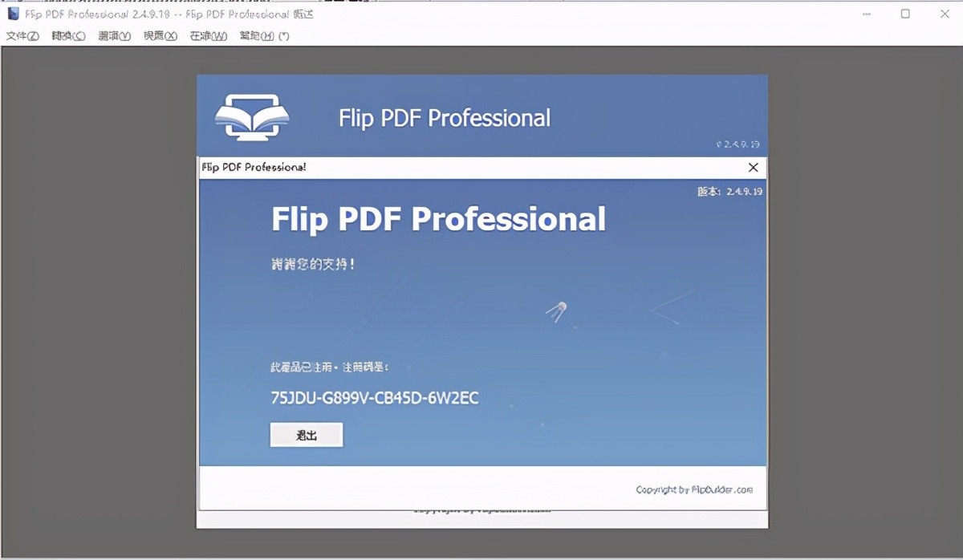Click the 退出 exit button
963x560 pixels.
pos(306,434)
